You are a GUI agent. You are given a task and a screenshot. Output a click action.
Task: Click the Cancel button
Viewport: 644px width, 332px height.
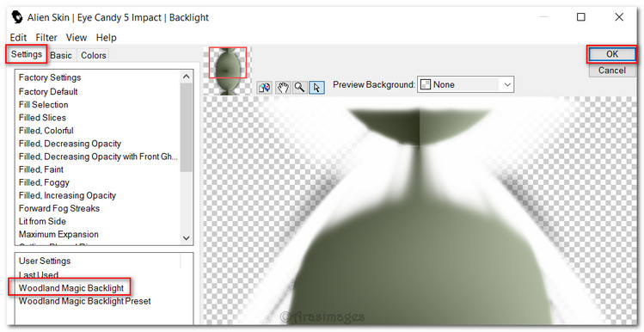(x=611, y=71)
